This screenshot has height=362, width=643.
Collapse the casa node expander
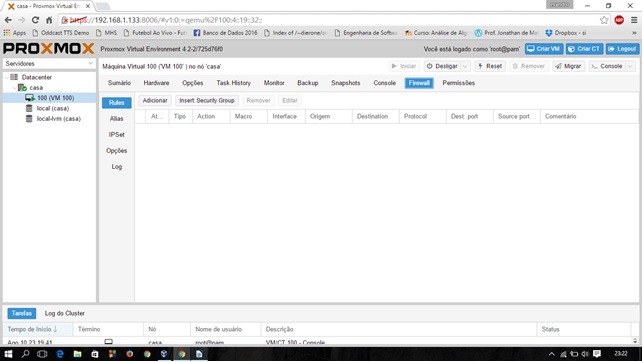[x=14, y=88]
